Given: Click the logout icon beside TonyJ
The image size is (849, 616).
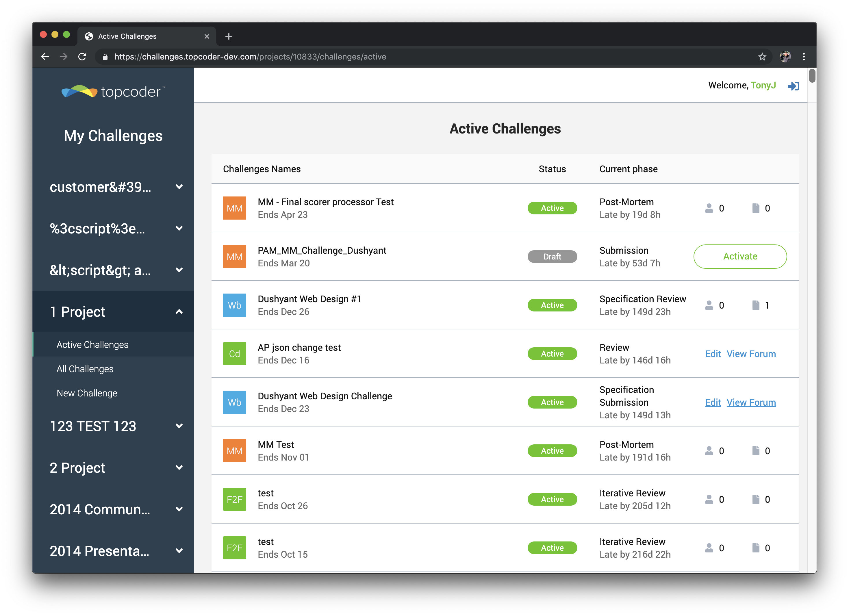Looking at the screenshot, I should (793, 86).
